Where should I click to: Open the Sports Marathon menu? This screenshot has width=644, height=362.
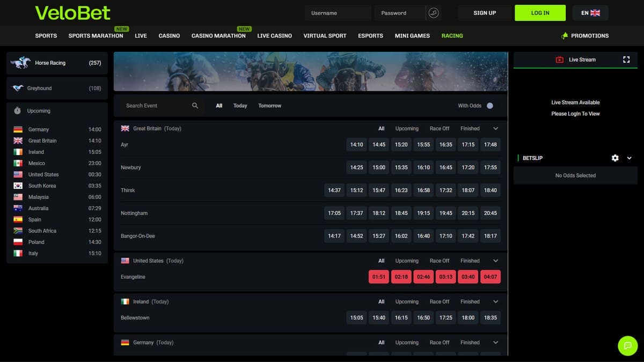tap(96, 36)
